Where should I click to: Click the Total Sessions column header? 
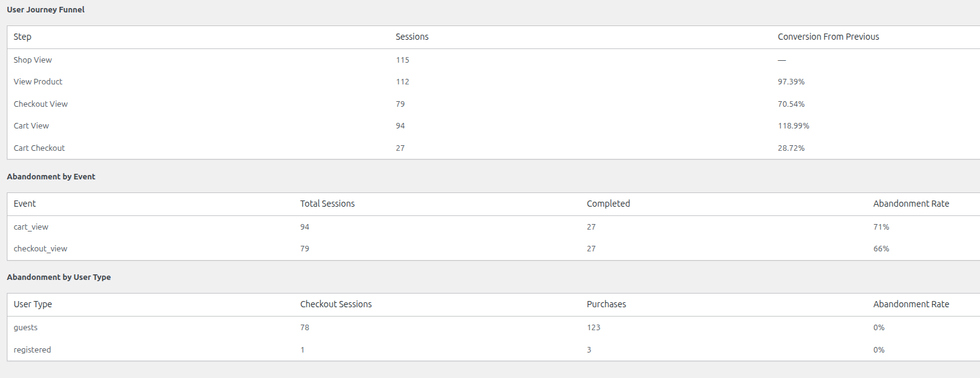pos(328,204)
